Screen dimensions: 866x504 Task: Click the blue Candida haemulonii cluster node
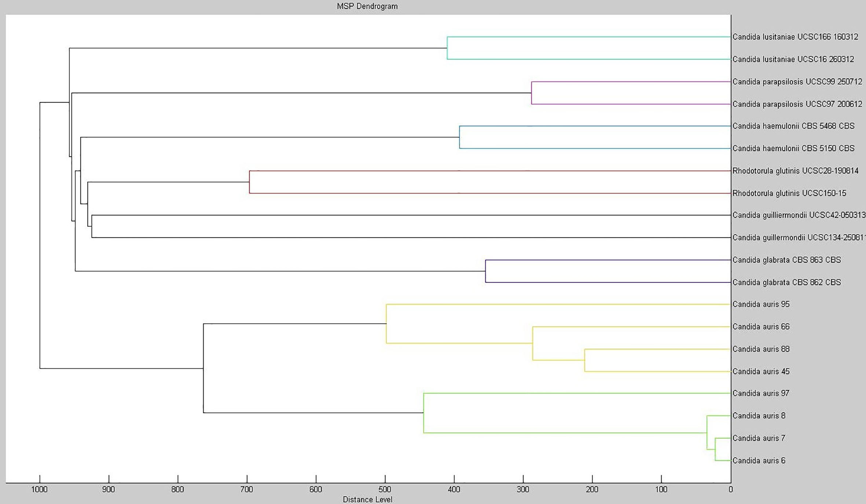coord(460,137)
